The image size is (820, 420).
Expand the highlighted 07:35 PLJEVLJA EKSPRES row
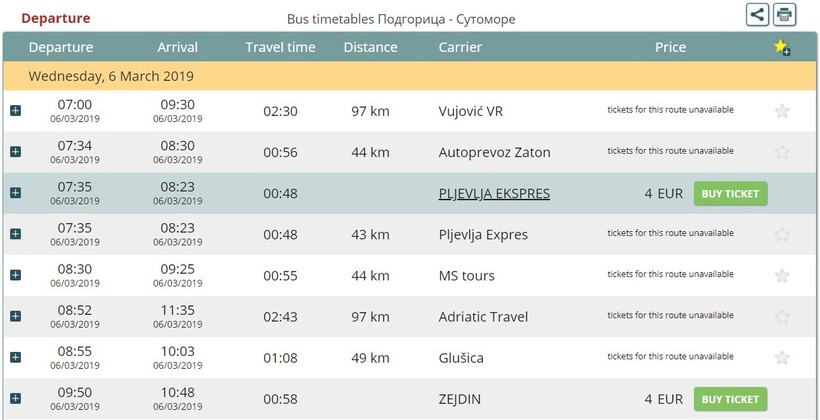click(15, 193)
